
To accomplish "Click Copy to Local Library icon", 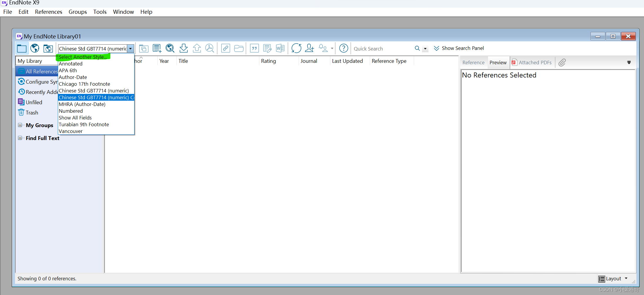I will (x=144, y=48).
